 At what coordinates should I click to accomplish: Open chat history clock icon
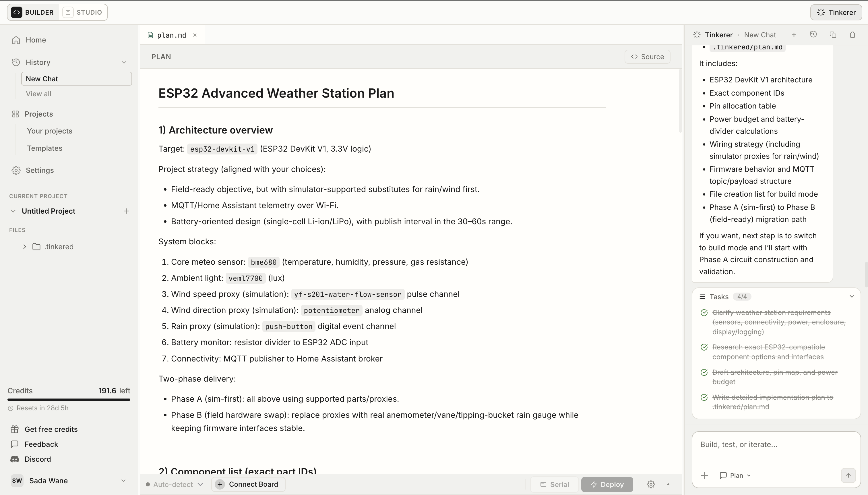813,35
